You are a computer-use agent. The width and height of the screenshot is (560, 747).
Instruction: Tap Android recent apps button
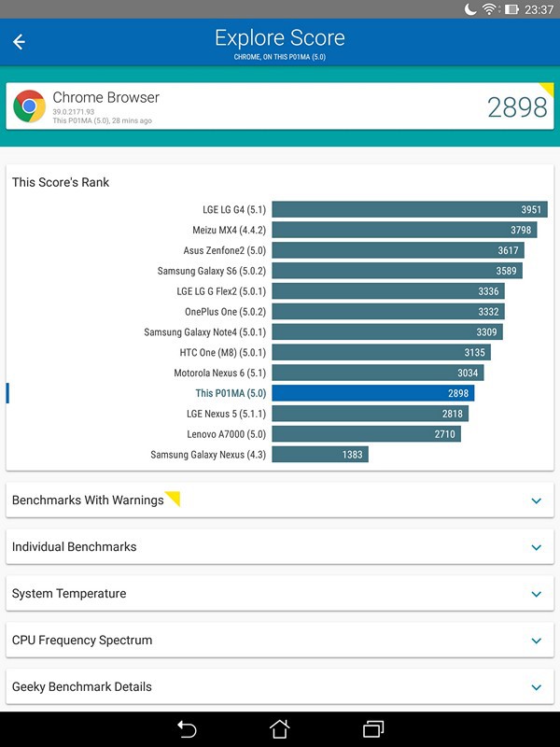[x=373, y=729]
